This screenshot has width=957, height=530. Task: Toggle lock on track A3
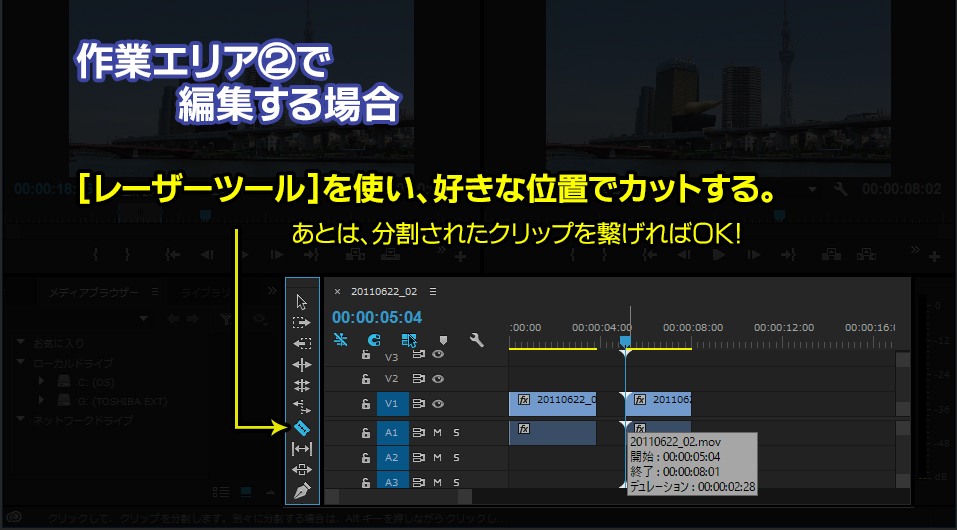[x=366, y=482]
